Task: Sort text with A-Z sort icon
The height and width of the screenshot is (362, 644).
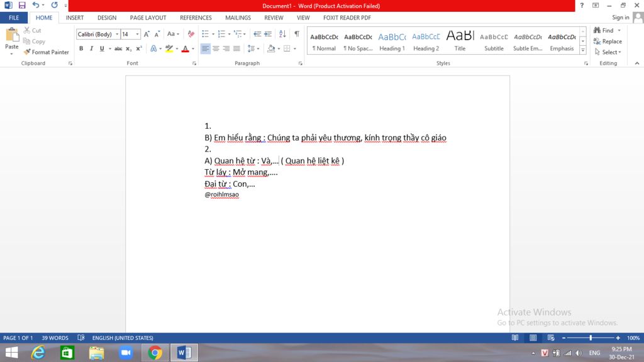Action: 282,34
